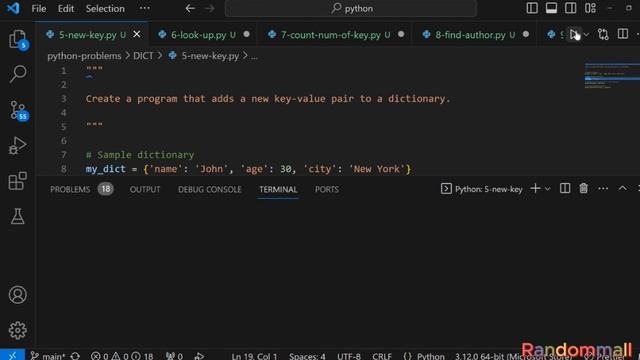Click python-problems breadcrumb folder
The image size is (640, 360).
[84, 56]
